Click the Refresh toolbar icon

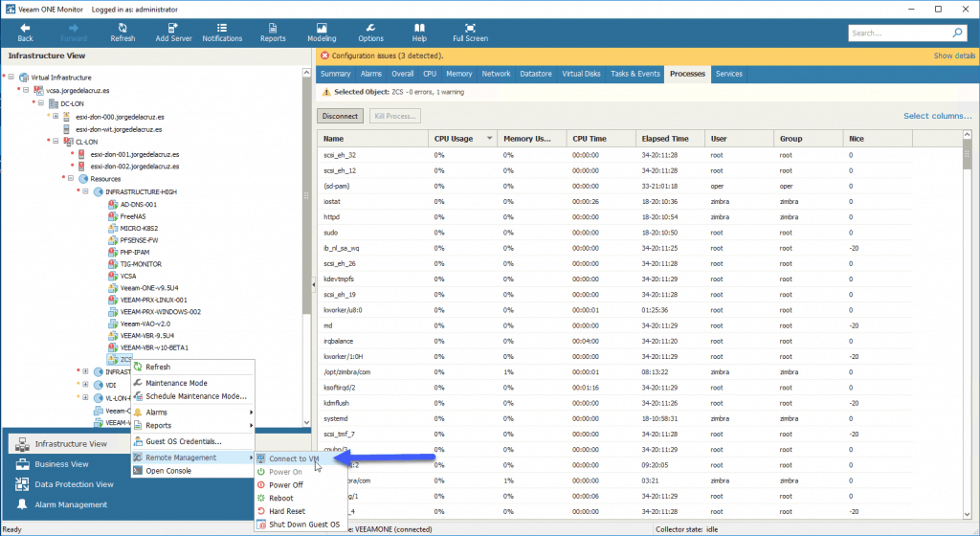tap(122, 33)
